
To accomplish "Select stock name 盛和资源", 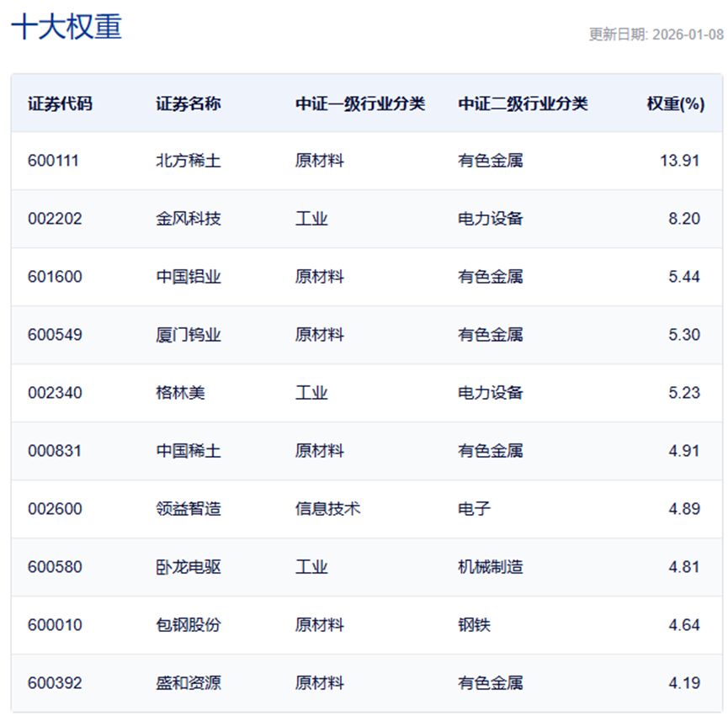I will coord(189,683).
